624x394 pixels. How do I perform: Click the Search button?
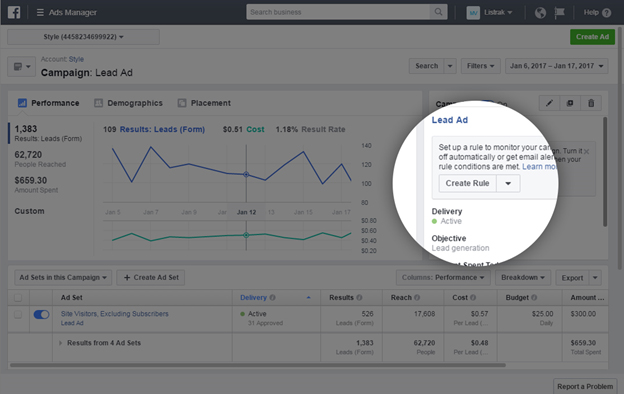tap(427, 66)
